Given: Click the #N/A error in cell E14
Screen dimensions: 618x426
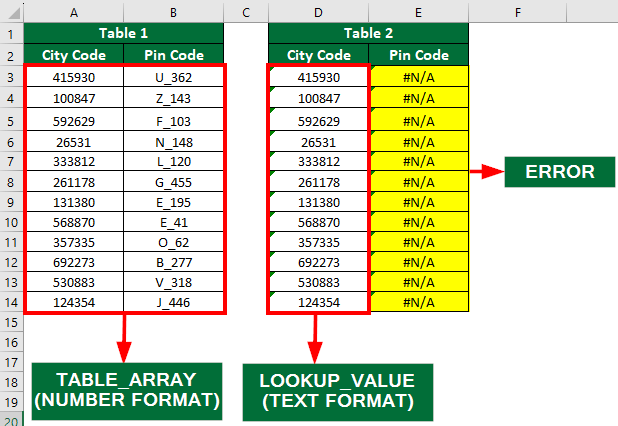Looking at the screenshot, I should tap(419, 302).
